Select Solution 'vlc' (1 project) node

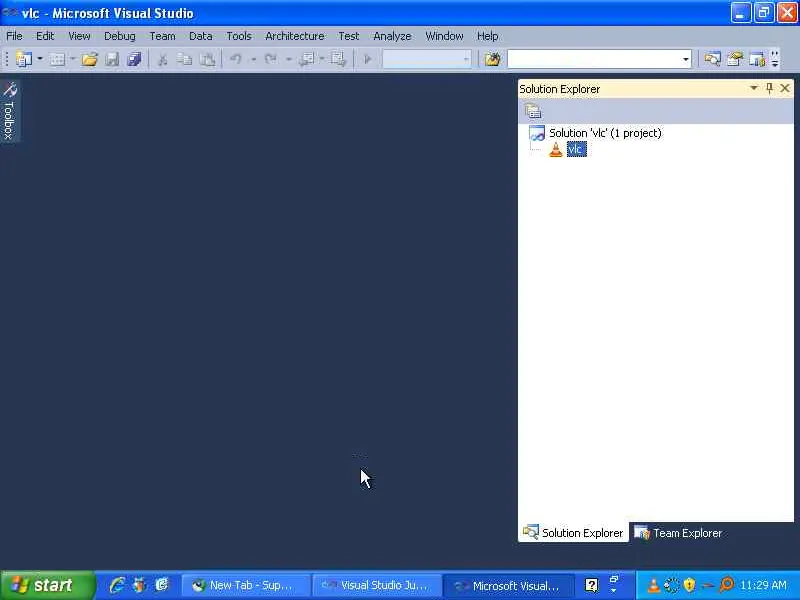[x=605, y=133]
